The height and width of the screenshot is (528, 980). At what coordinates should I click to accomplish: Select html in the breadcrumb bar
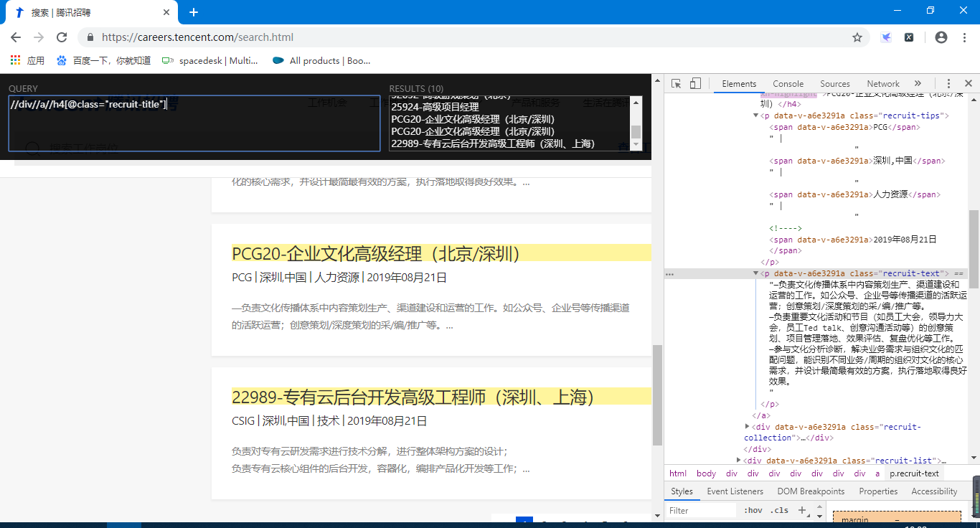[x=678, y=473]
